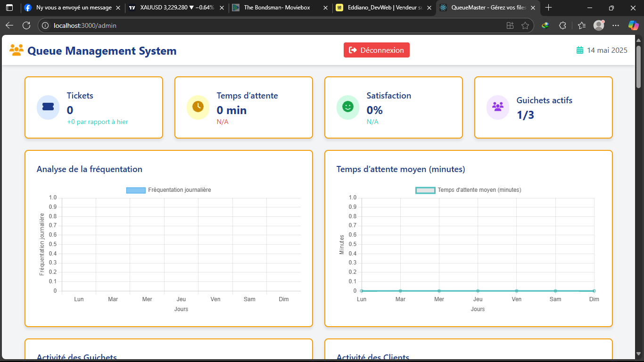Click the site info icon in the address bar
644x362 pixels.
45,25
